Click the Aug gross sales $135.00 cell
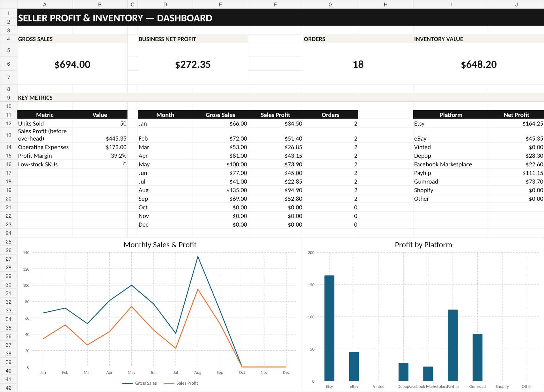The image size is (544, 392). pos(220,190)
